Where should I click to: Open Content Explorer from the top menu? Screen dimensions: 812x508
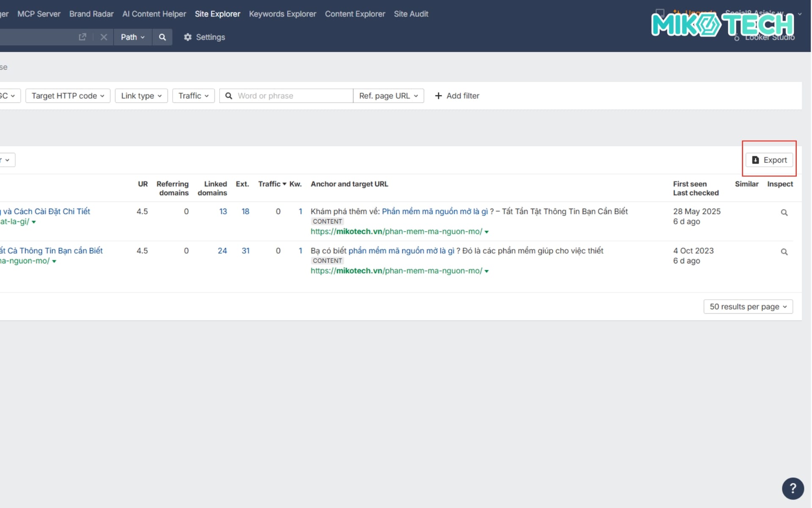(354, 14)
